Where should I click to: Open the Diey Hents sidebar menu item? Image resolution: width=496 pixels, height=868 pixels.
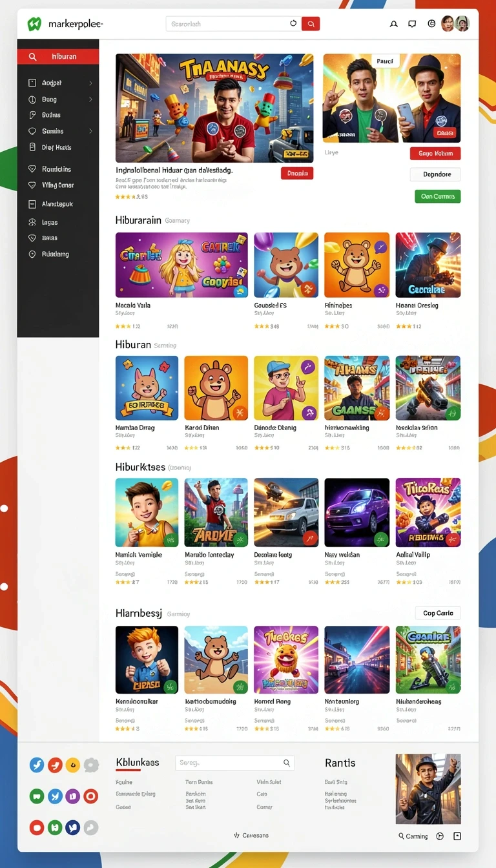click(x=58, y=147)
